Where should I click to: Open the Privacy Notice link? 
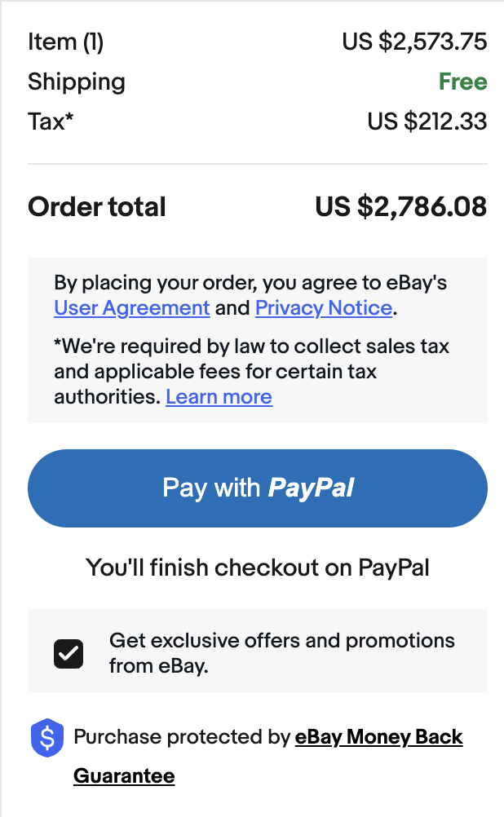322,308
